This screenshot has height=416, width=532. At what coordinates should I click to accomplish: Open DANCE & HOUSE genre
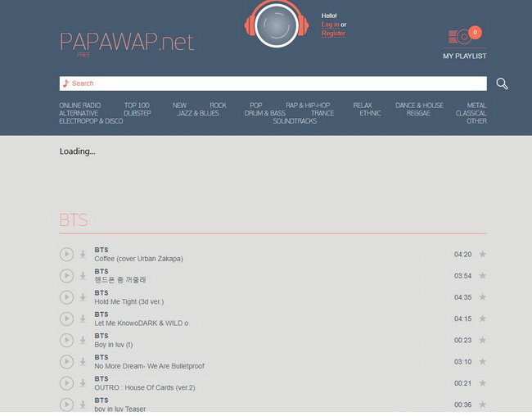click(419, 106)
